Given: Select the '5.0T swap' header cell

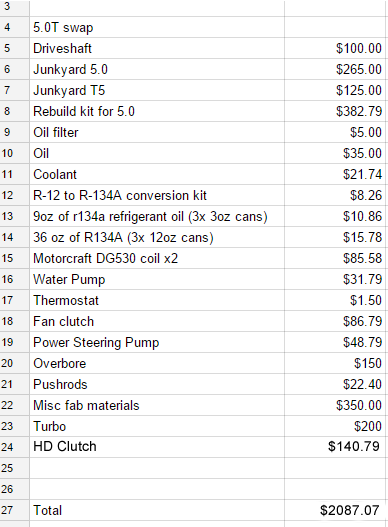Looking at the screenshot, I should [x=157, y=27].
